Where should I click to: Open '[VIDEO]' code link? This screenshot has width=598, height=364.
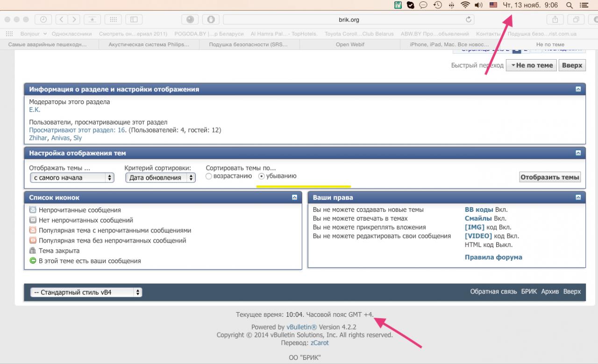click(478, 236)
